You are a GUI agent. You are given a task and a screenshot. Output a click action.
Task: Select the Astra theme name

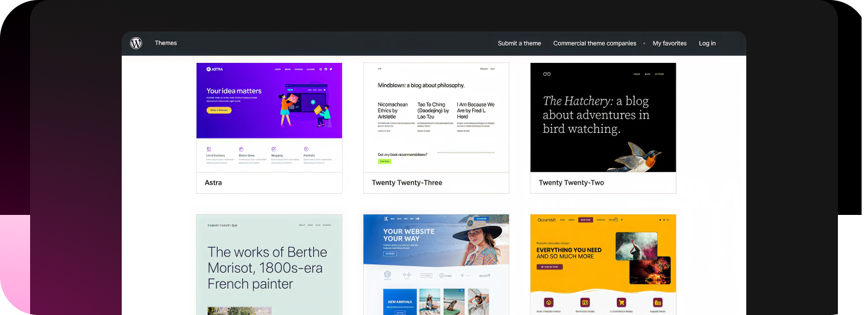pos(213,183)
